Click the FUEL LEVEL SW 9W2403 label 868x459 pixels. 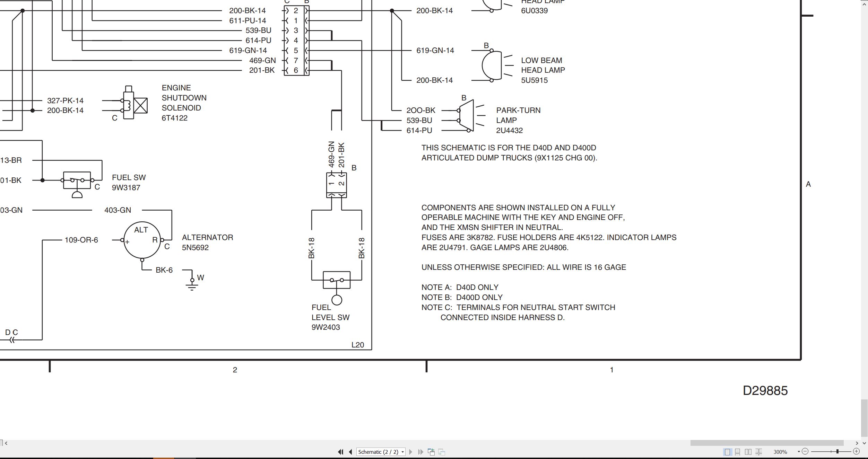[x=330, y=317]
